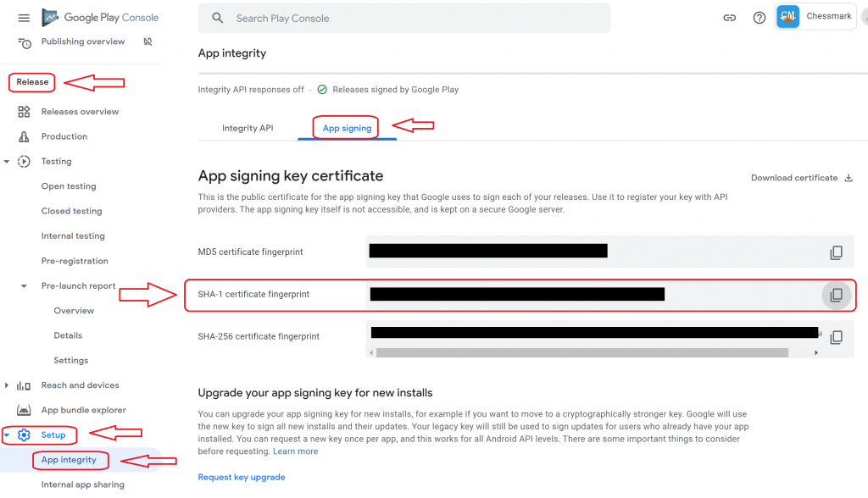Open Releases overview from sidebar

pyautogui.click(x=80, y=112)
